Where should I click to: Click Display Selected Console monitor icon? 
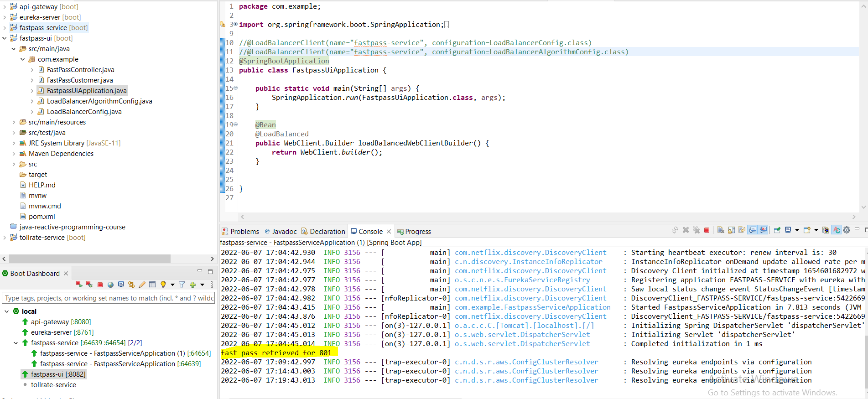(788, 230)
